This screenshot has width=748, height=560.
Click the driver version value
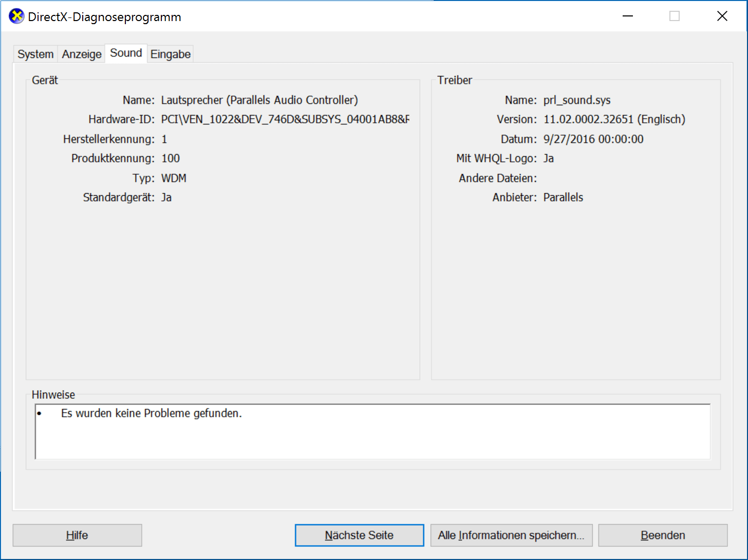614,120
